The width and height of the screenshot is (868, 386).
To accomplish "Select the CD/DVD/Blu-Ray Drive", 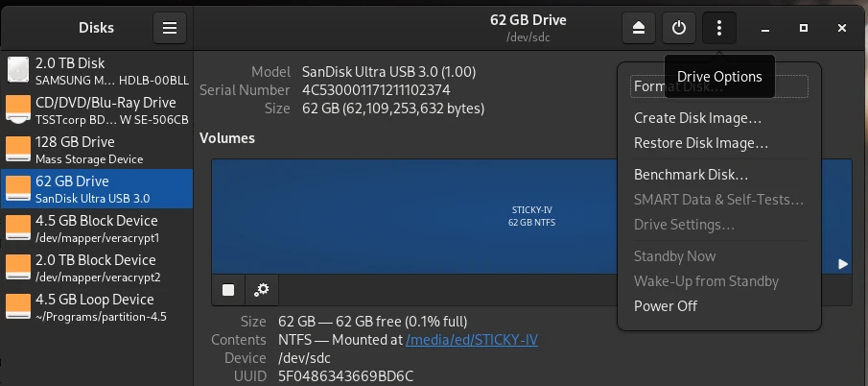I will coord(97,110).
